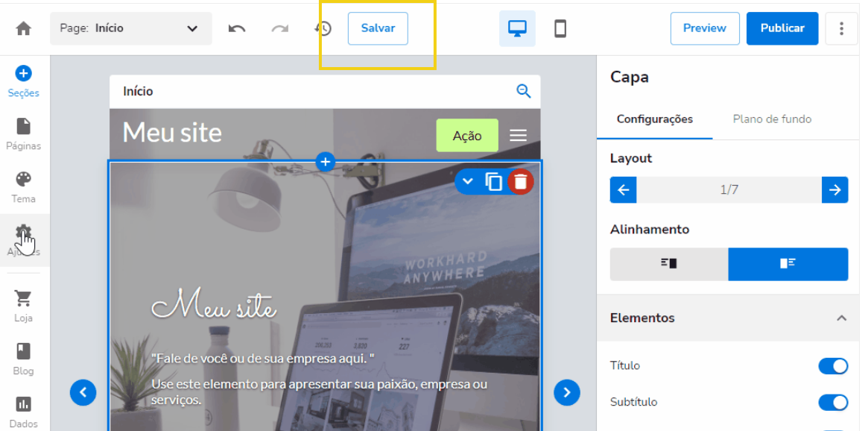Screen dimensions: 868x431
Task: Disable the Subtítulo element switch
Action: (833, 403)
